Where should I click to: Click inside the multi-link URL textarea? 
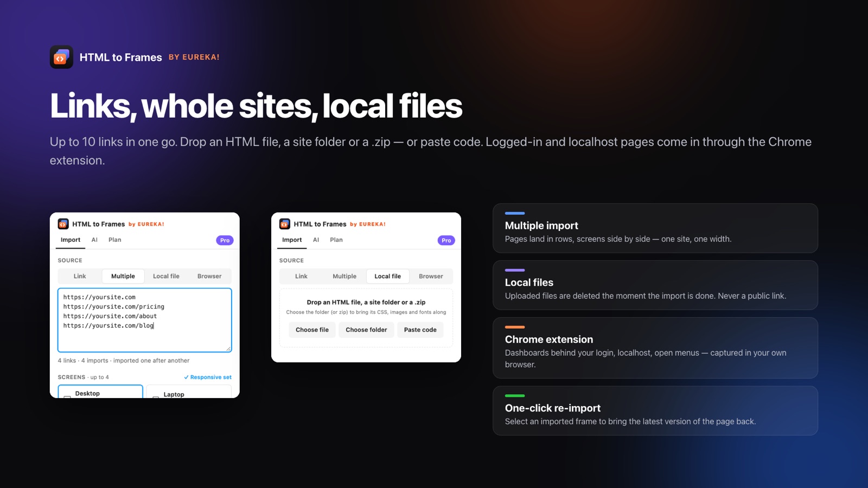tap(145, 320)
